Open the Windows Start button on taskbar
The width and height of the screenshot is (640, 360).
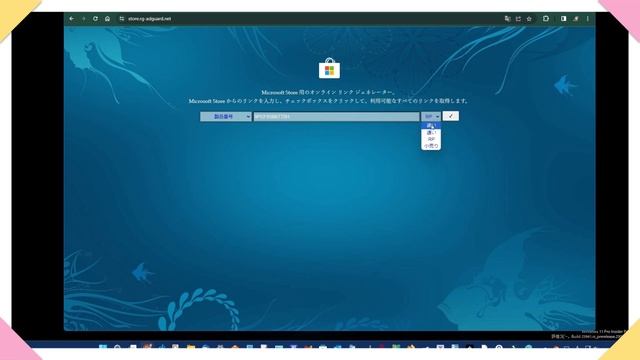click(x=103, y=347)
